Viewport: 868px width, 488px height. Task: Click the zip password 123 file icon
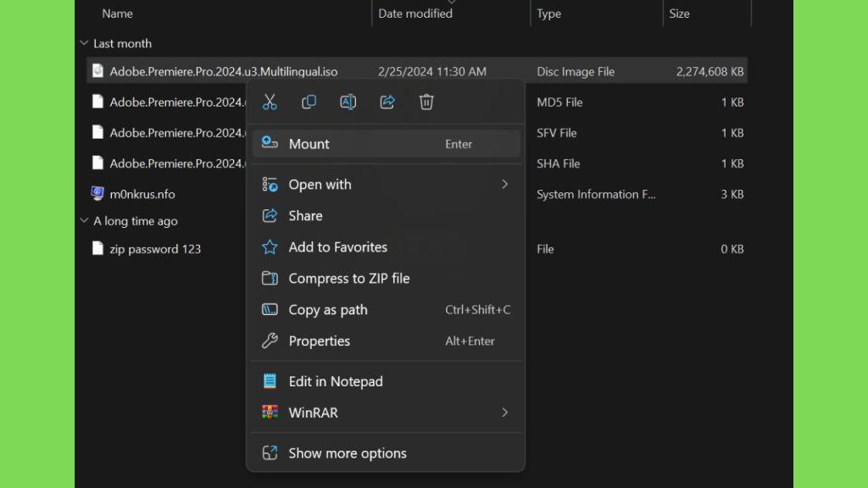click(x=97, y=248)
